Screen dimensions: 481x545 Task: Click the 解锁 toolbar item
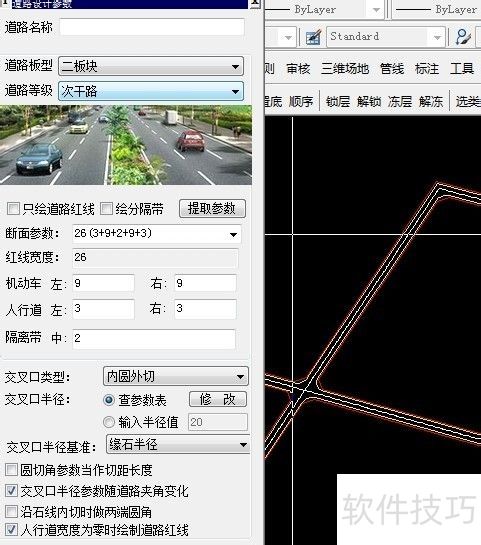(369, 101)
